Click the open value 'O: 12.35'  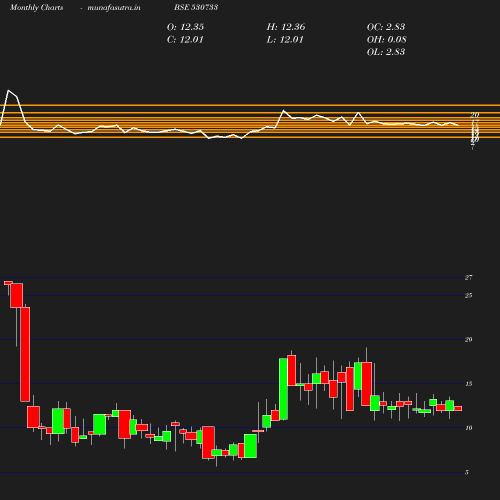click(x=185, y=27)
